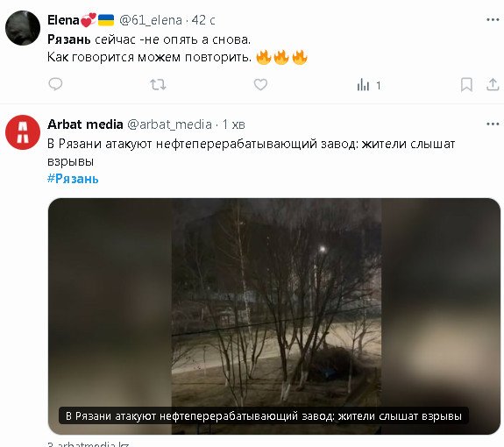Open the arbatmedia.kz source link
This screenshot has width=504, height=447.
89,444
